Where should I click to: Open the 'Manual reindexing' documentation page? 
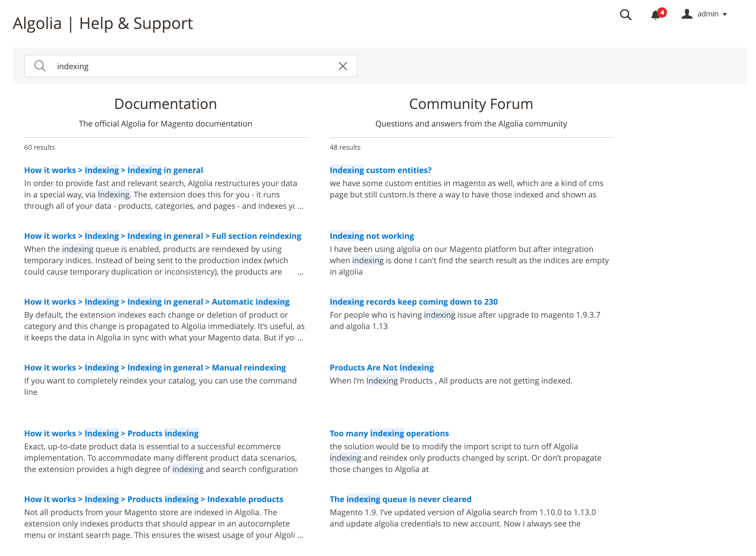click(248, 368)
